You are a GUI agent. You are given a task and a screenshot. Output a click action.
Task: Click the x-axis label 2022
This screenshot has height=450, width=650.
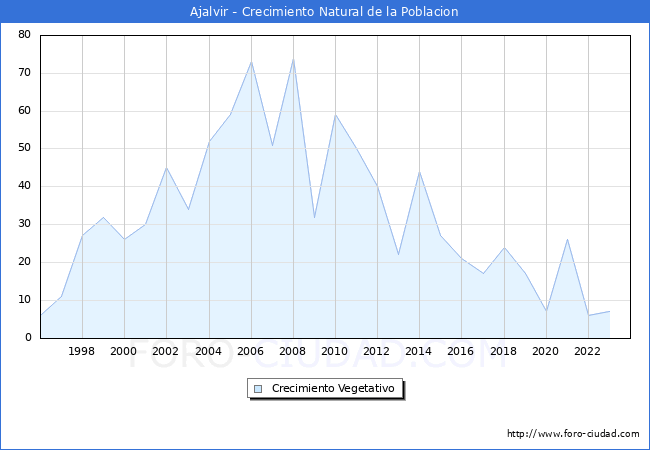point(587,351)
